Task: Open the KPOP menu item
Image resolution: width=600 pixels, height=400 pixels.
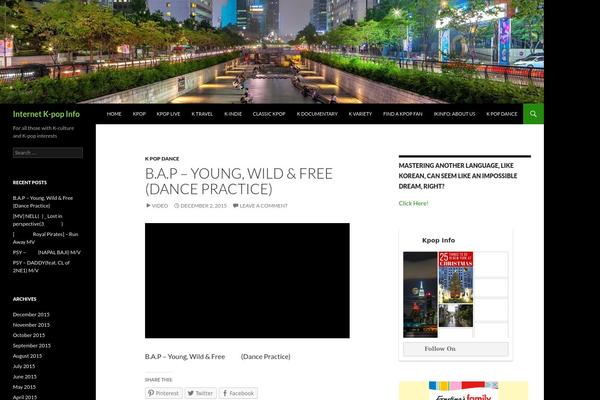Action: (x=139, y=114)
